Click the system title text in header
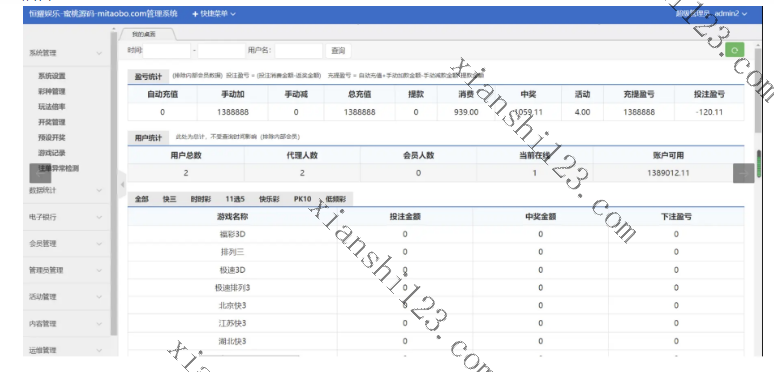 click(x=103, y=14)
